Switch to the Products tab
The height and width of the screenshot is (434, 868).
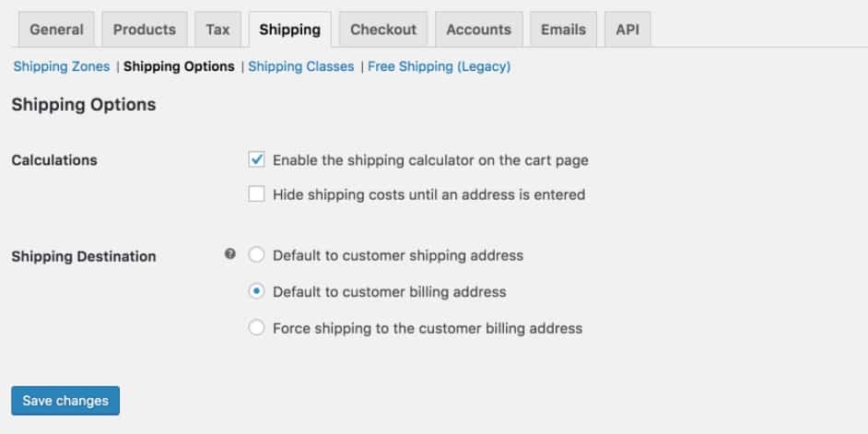click(x=145, y=29)
